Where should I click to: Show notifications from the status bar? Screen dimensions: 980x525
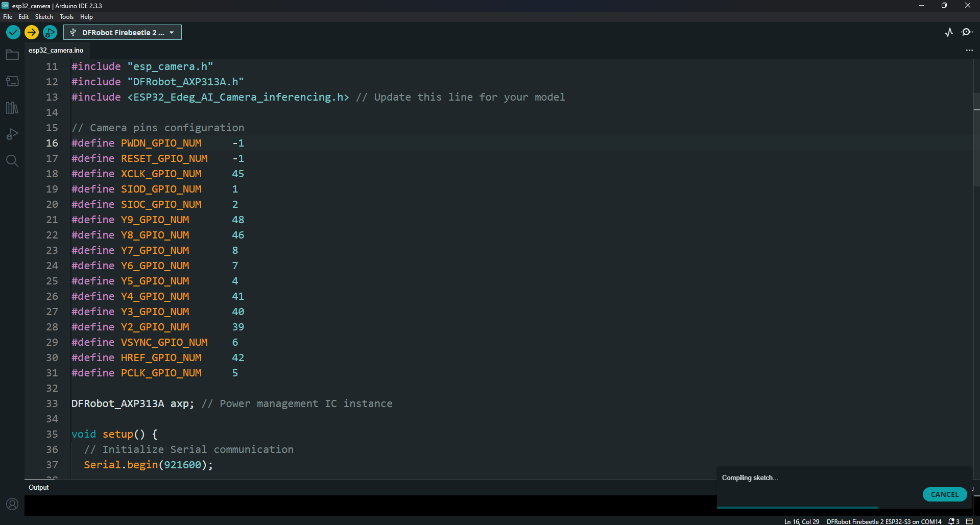[953, 521]
